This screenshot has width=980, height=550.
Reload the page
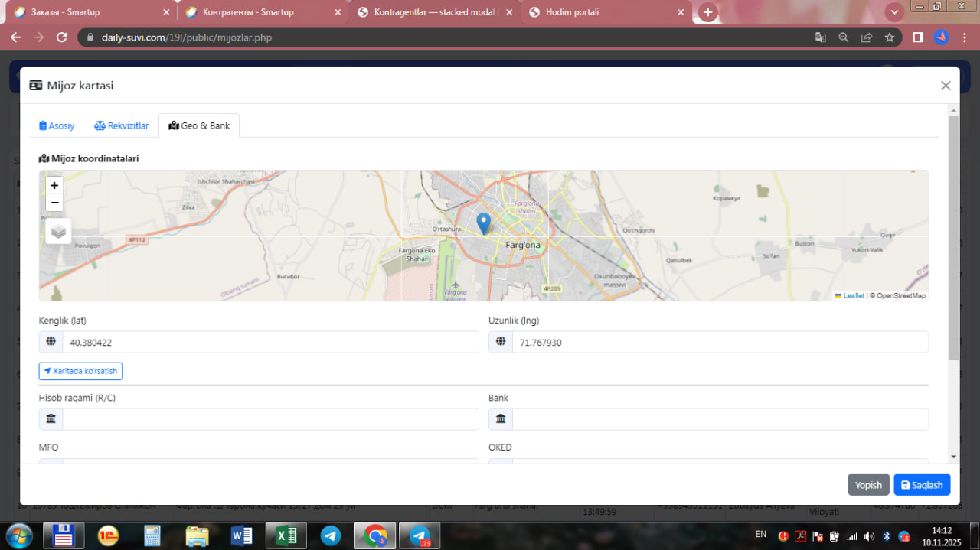62,37
